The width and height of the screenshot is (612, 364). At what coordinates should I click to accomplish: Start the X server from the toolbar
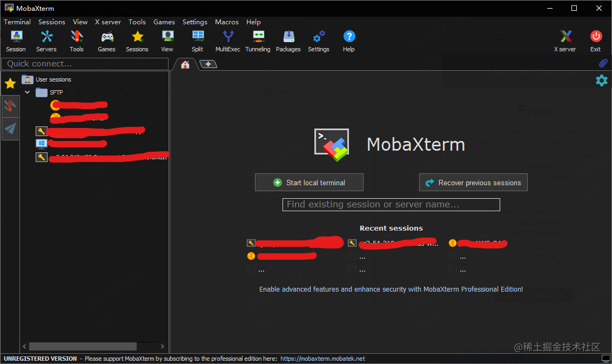[x=565, y=41]
